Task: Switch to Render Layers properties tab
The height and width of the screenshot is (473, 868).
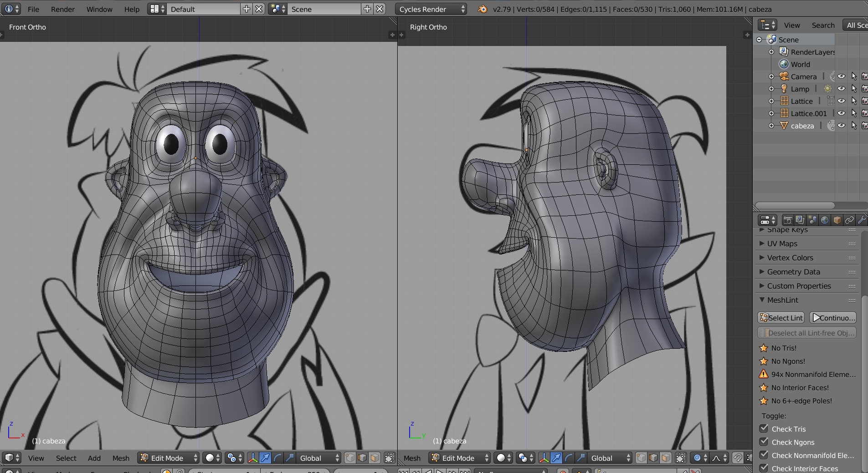Action: [x=800, y=220]
